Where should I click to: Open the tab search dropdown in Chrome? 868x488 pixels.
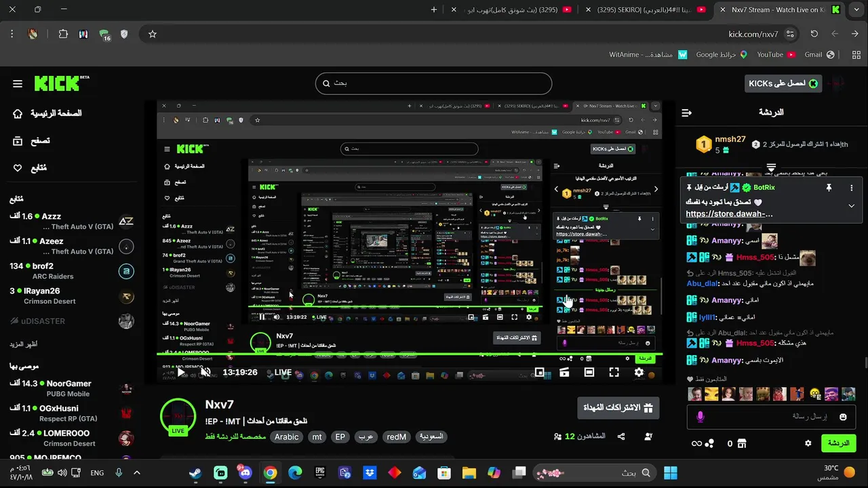pos(856,9)
